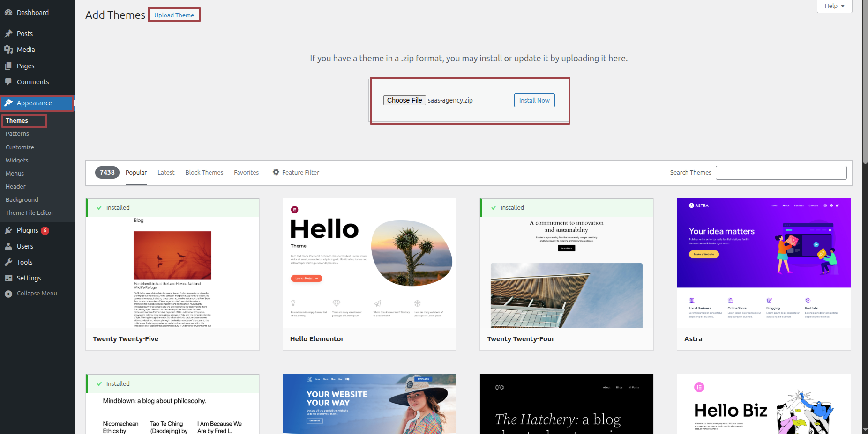This screenshot has height=434, width=868.
Task: Click the Collapse Menu label
Action: pyautogui.click(x=37, y=294)
